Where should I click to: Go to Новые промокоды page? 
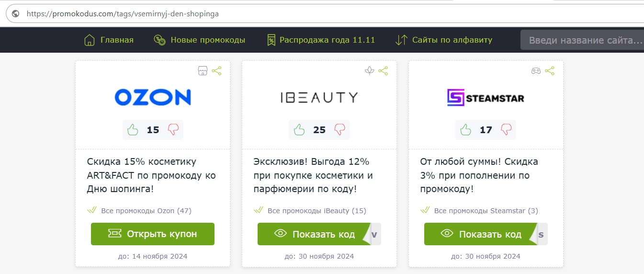pyautogui.click(x=200, y=40)
